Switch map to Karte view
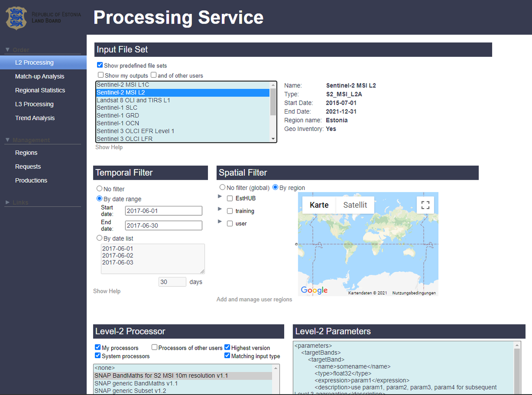The width and height of the screenshot is (532, 395). coord(319,205)
